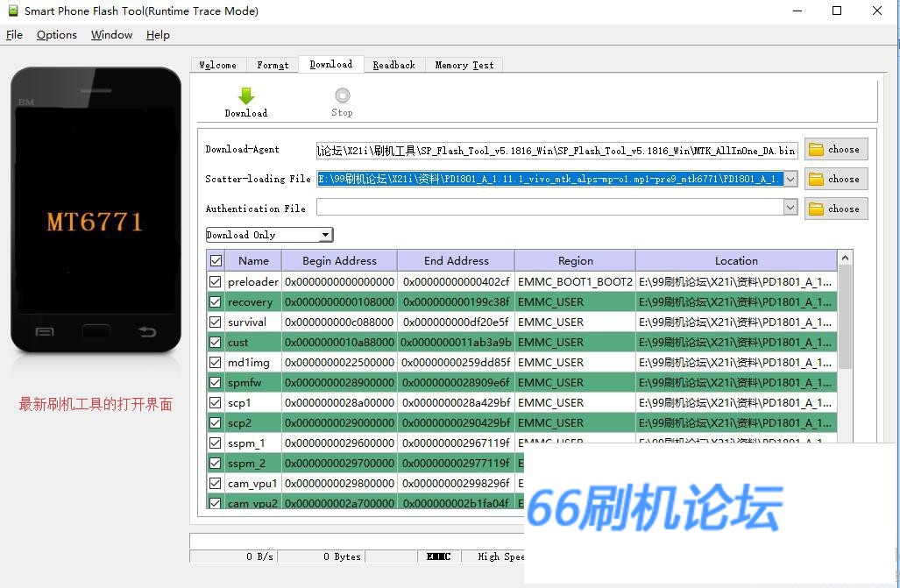
Task: Click the Scatter-loading File path field
Action: click(x=549, y=179)
